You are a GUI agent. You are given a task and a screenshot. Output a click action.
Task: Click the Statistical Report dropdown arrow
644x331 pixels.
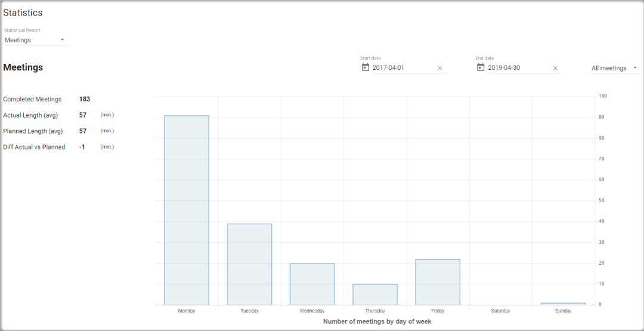tap(62, 40)
